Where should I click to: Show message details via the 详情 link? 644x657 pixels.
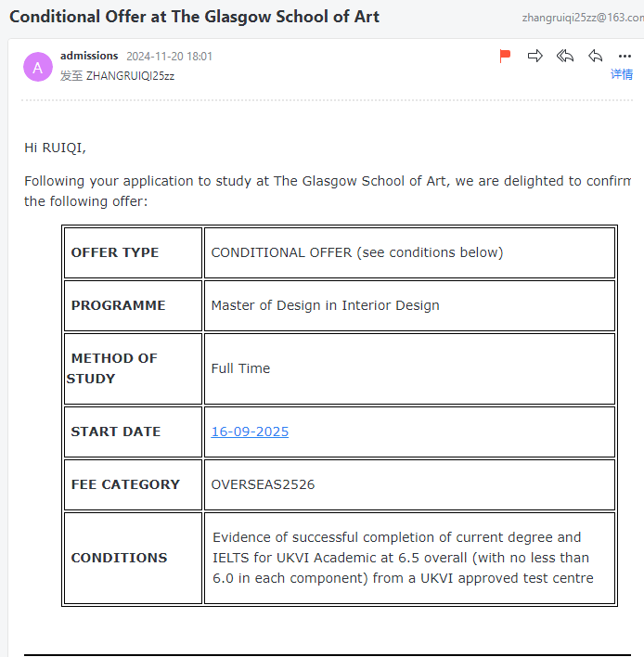tap(621, 74)
